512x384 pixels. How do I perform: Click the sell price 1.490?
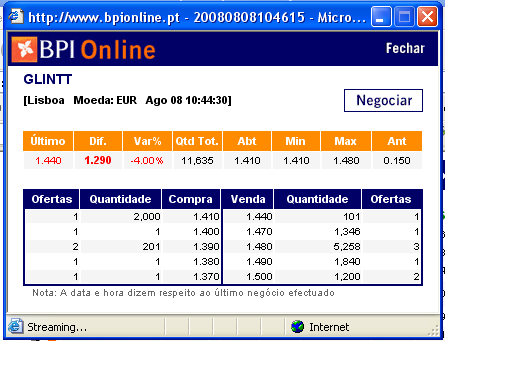tap(259, 262)
